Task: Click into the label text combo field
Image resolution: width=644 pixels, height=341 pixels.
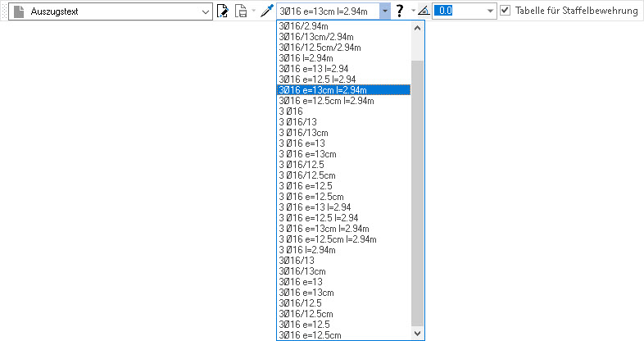Action: click(x=328, y=11)
